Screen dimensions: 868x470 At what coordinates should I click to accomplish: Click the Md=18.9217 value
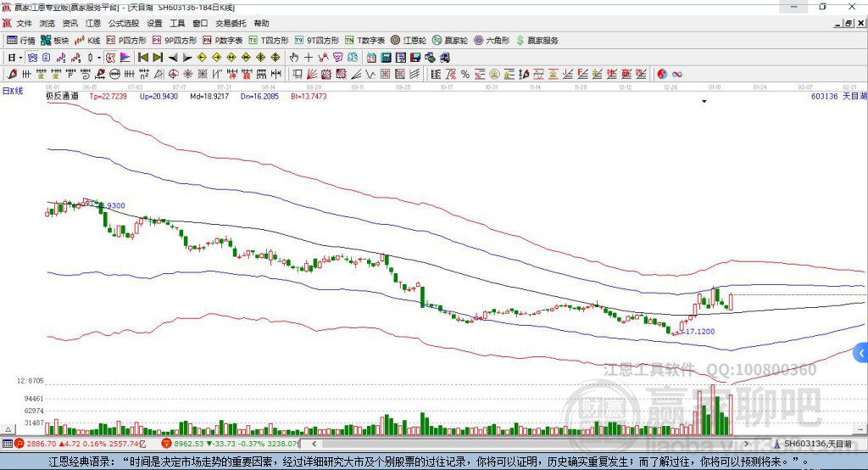209,96
